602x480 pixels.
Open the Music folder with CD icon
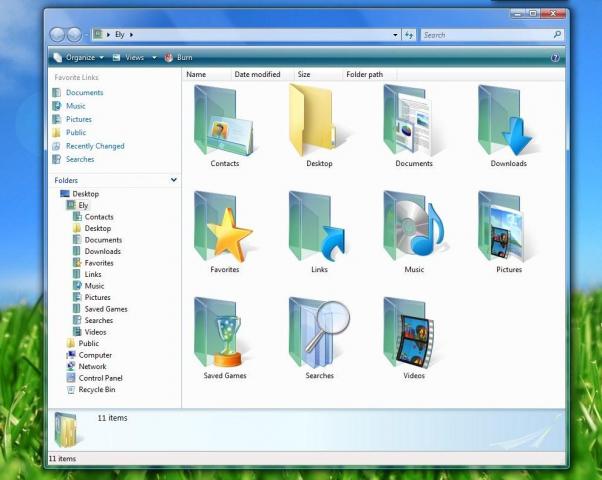point(414,227)
